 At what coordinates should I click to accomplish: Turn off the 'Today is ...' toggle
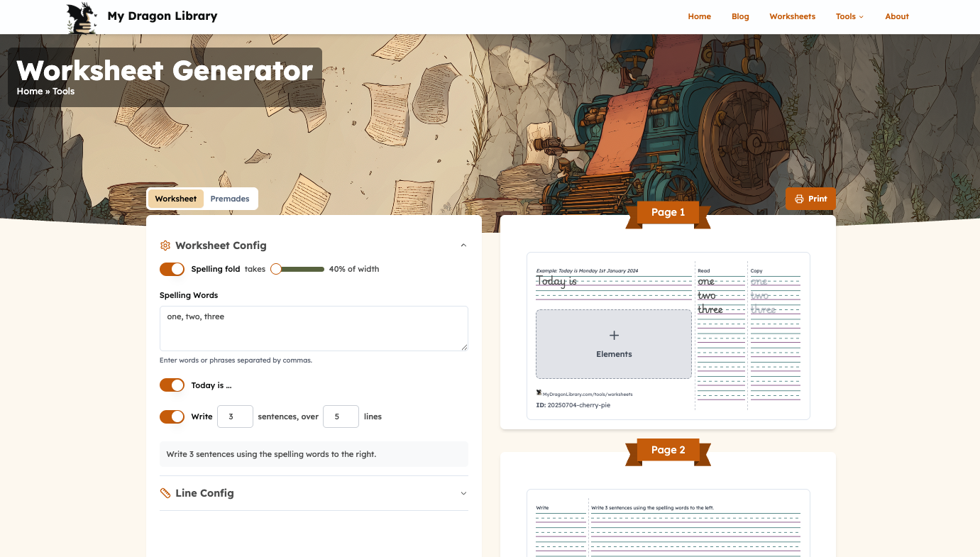click(x=172, y=385)
